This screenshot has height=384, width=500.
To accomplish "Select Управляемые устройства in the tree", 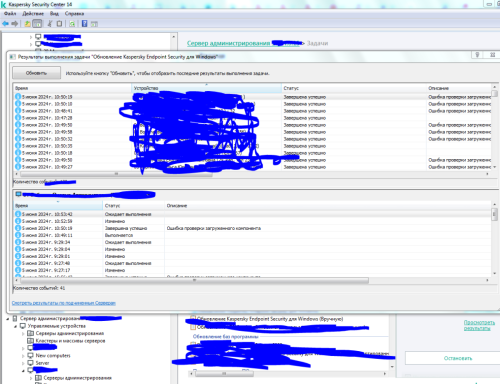I will 57,326.
